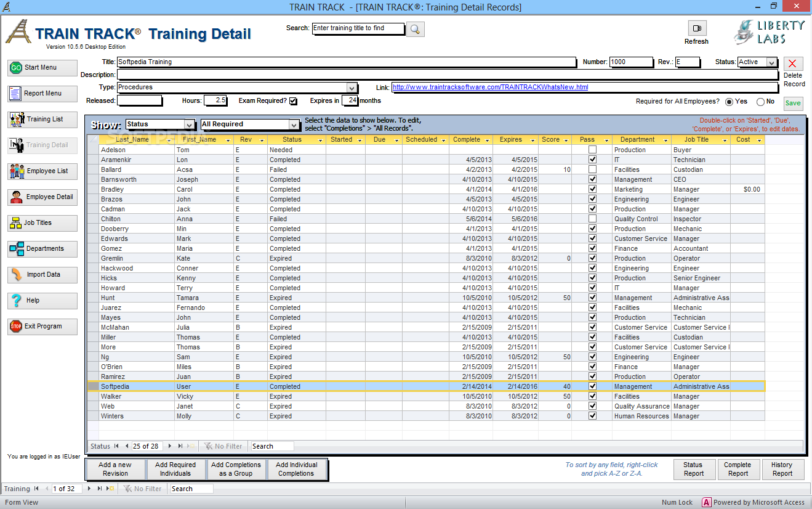The height and width of the screenshot is (509, 812).
Task: Open Department column filter arrow
Action: click(665, 140)
